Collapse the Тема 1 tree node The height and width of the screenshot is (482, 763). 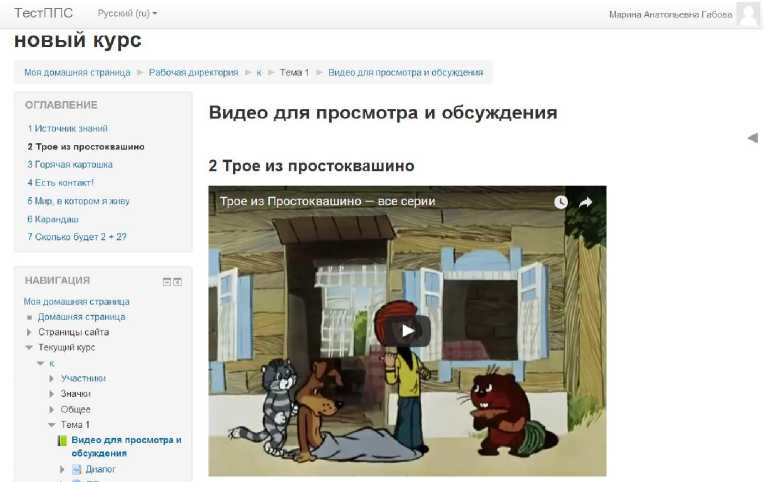[x=52, y=425]
